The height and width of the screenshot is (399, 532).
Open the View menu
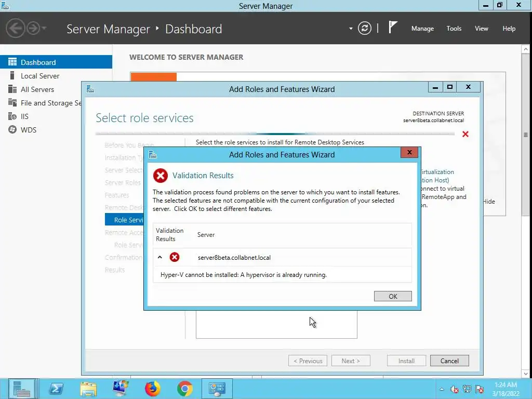[x=481, y=29]
